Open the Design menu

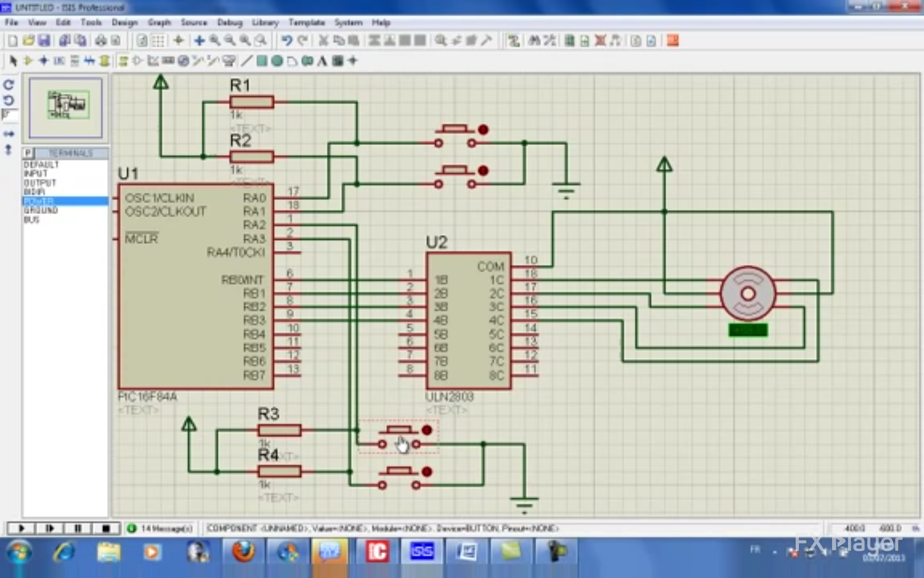click(125, 22)
